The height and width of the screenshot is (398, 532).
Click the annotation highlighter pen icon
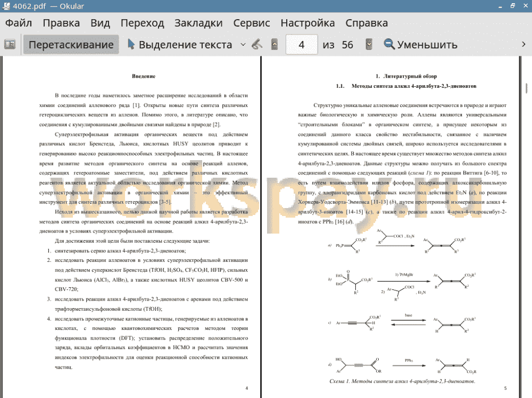click(257, 45)
